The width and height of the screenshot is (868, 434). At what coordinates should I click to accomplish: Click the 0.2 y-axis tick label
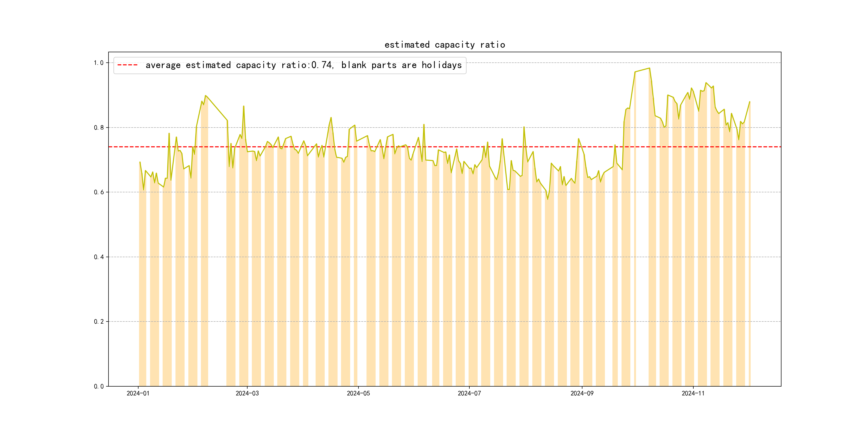click(x=98, y=321)
